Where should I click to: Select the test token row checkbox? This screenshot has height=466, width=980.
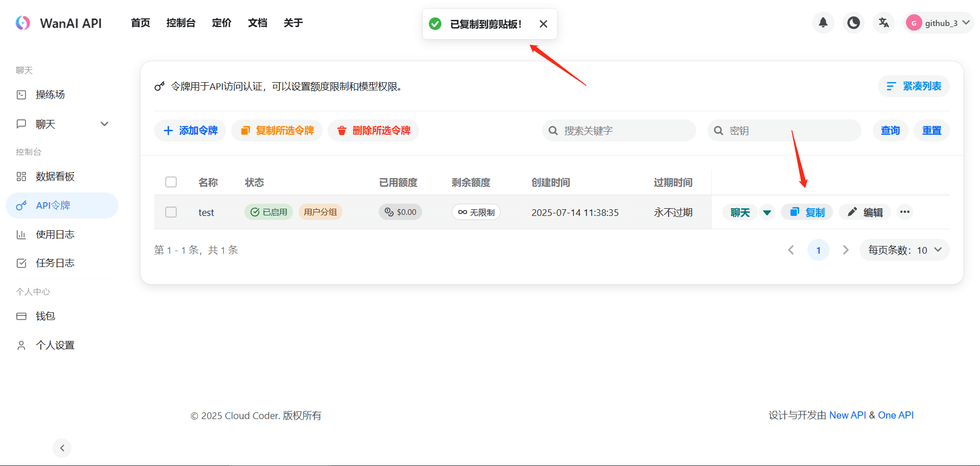[x=171, y=212]
